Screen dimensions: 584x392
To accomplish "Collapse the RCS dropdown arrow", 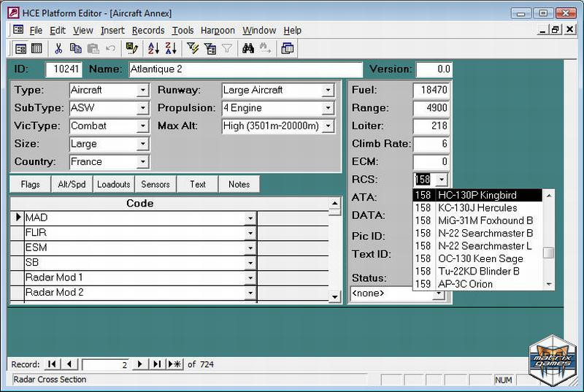I will click(442, 180).
